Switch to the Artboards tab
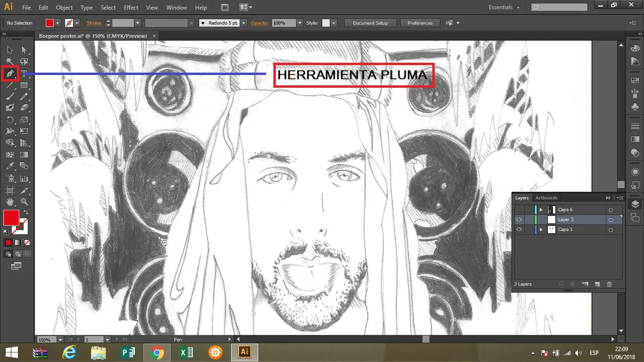644x362 pixels. [x=546, y=198]
